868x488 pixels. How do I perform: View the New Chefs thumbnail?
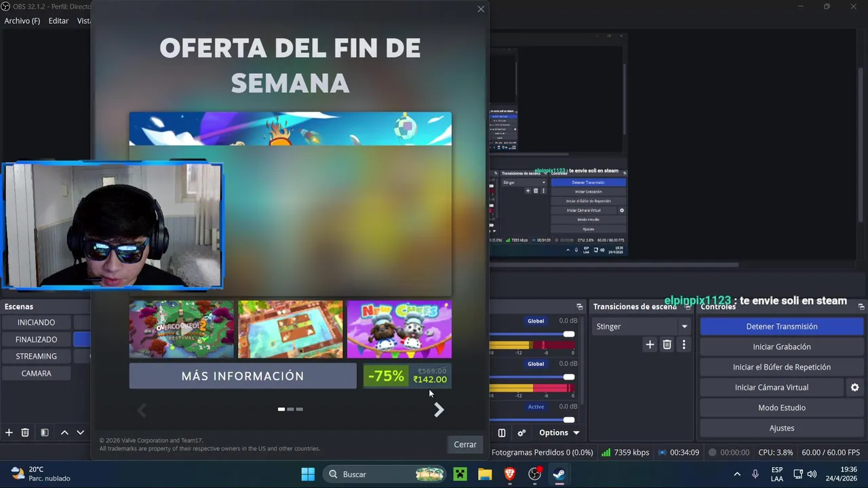click(399, 329)
